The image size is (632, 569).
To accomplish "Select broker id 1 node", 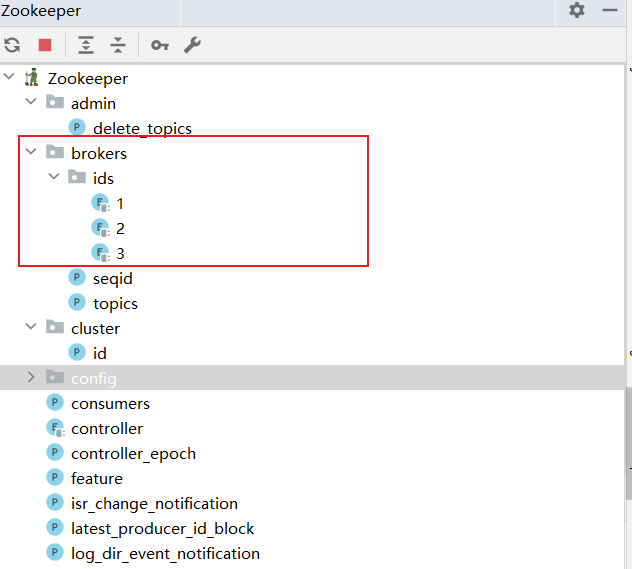I will click(x=120, y=204).
